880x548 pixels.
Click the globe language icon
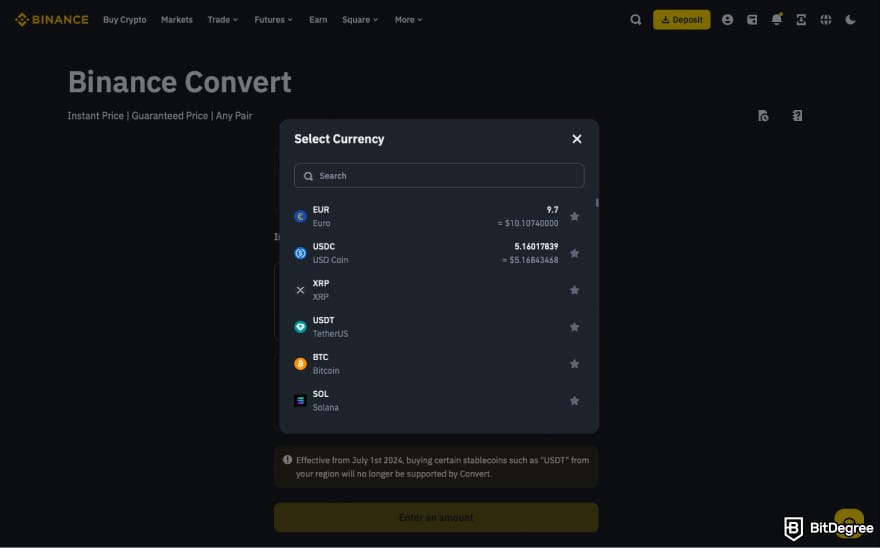826,19
